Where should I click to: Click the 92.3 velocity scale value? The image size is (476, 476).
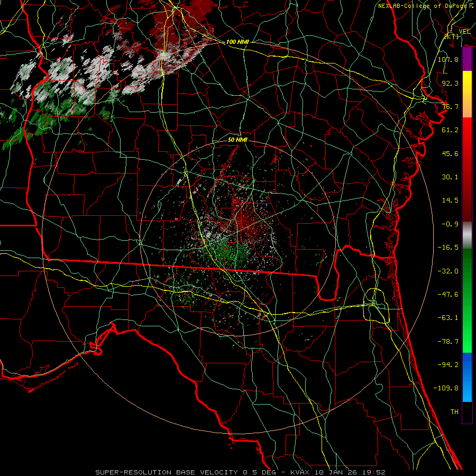click(x=450, y=83)
